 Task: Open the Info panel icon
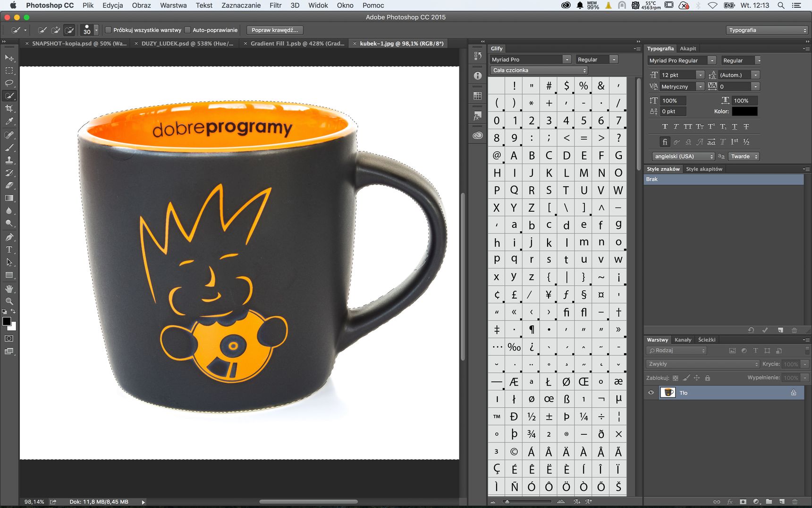pos(478,76)
